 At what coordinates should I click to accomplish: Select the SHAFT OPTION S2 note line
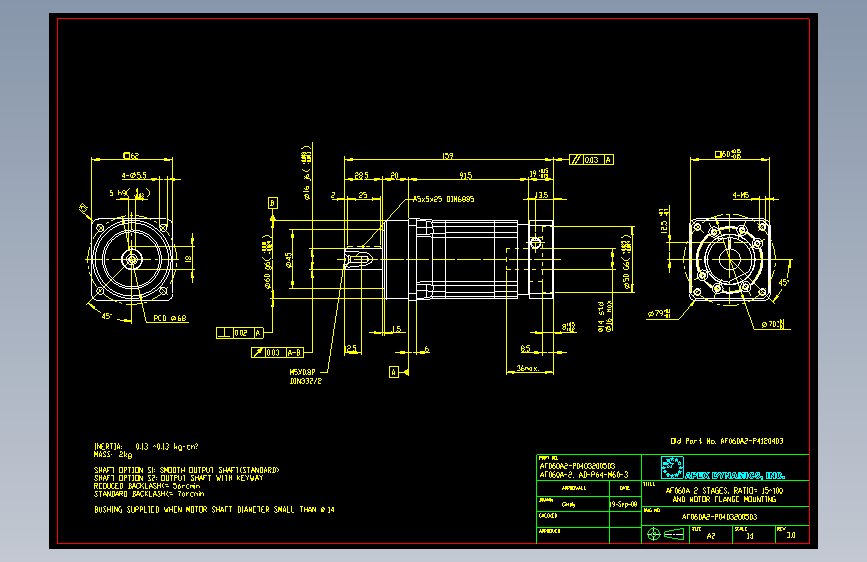tap(178, 478)
